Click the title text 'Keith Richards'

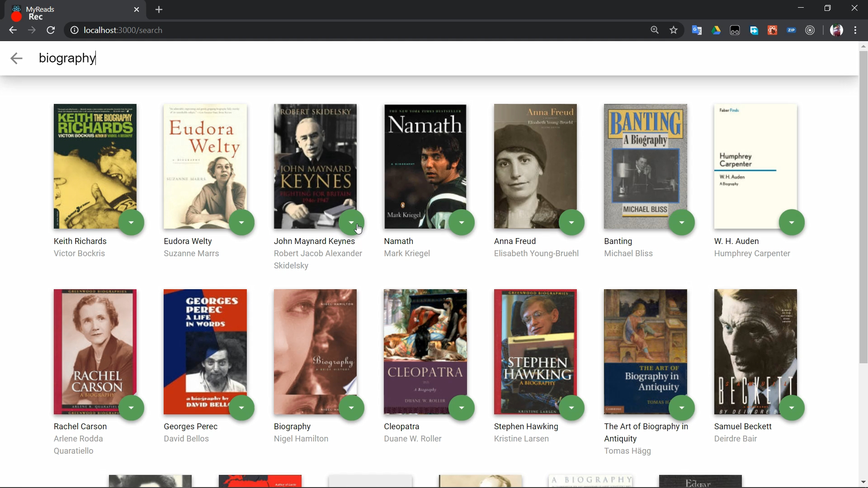pyautogui.click(x=80, y=241)
